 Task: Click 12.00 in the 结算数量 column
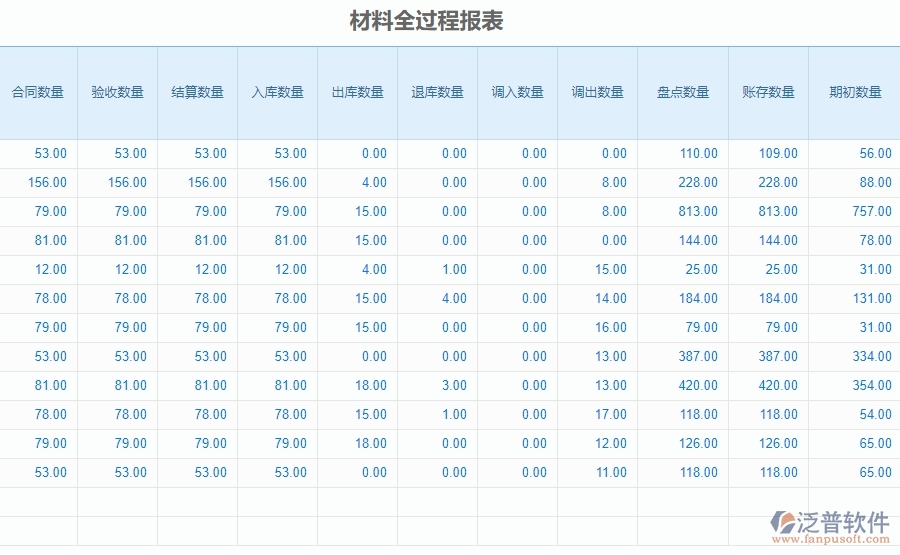[x=211, y=269]
